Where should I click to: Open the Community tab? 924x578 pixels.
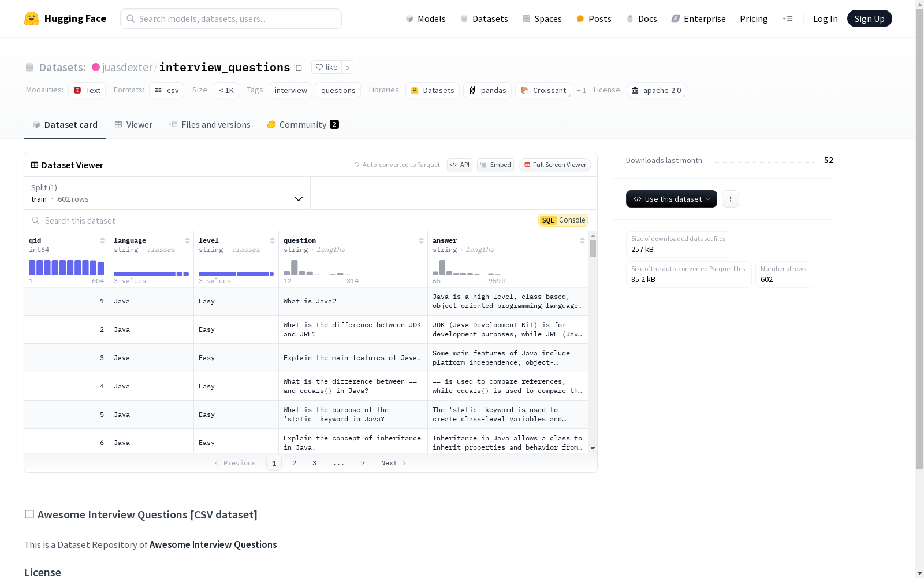click(x=303, y=125)
